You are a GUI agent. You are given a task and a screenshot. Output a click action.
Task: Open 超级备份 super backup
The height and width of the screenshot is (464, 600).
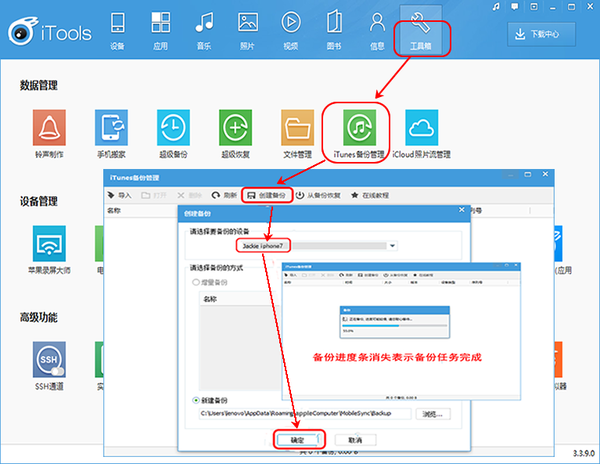click(x=173, y=134)
